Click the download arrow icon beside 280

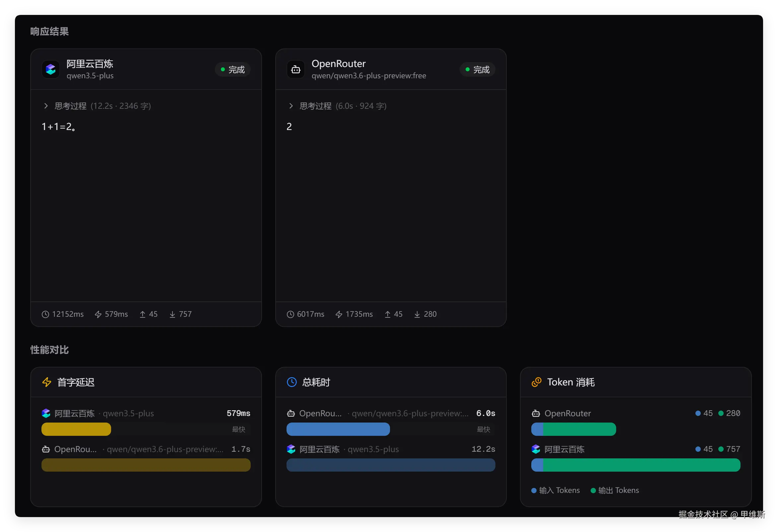(x=417, y=314)
